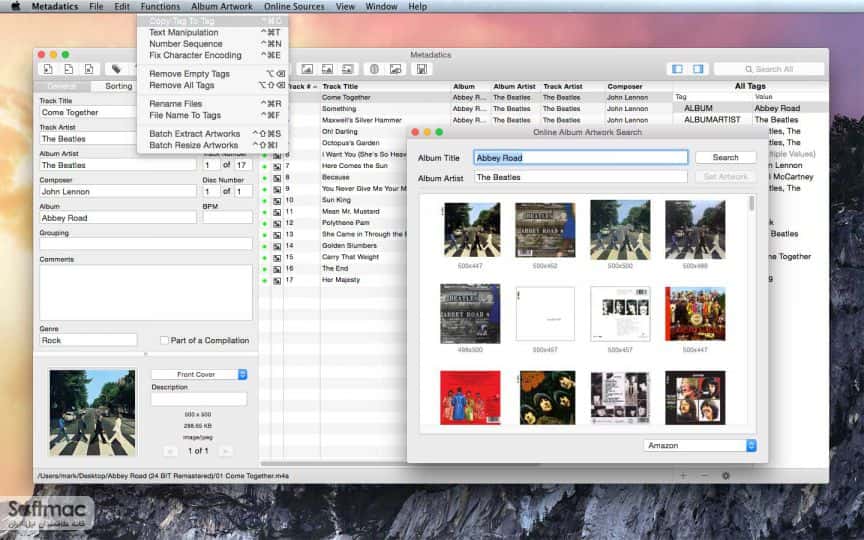This screenshot has width=864, height=540.
Task: Click the artwork icon on track 7 row
Action: pos(277,166)
